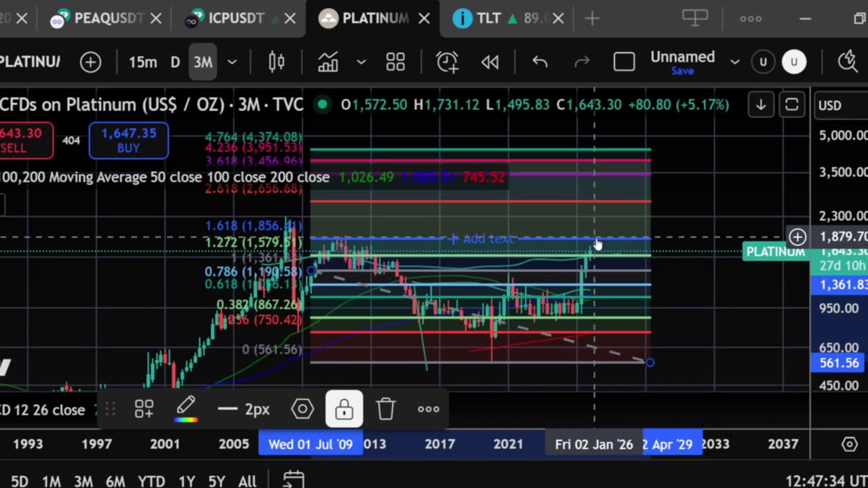
Task: Open a new browser tab
Action: [592, 19]
